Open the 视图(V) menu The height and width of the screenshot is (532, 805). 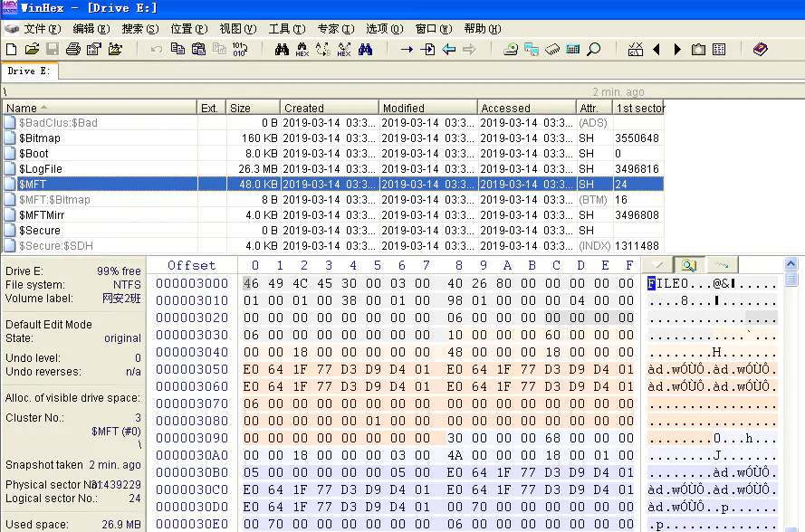tap(238, 29)
